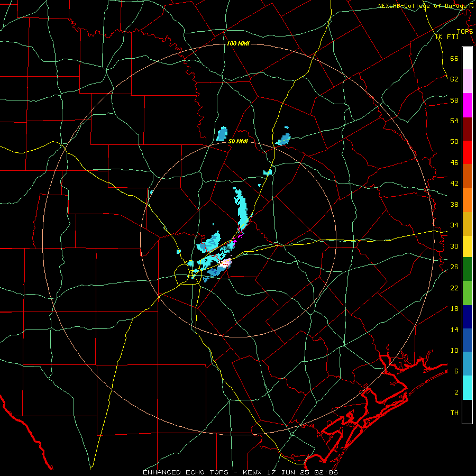Click legend value 46
Screen dimensions: 476x476
454,163
